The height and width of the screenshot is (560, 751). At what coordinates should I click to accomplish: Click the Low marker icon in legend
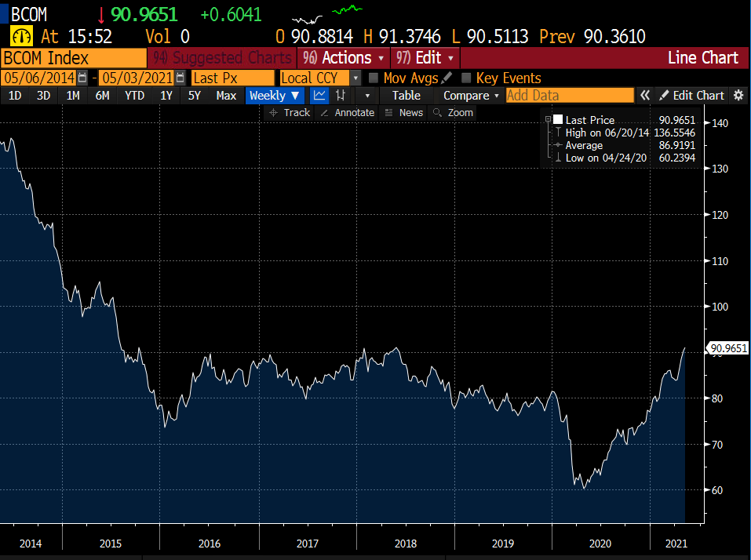(x=558, y=158)
